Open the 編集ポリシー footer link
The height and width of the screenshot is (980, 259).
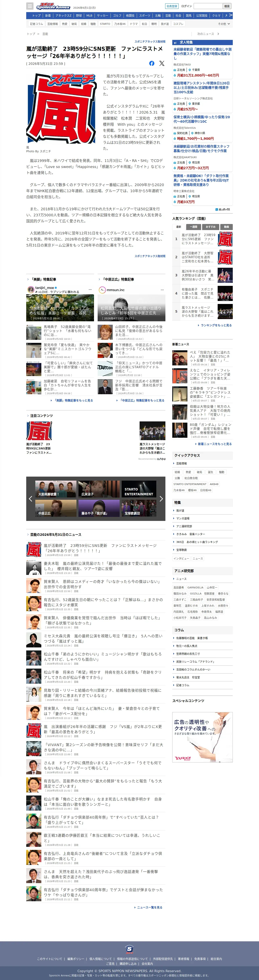click(x=76, y=959)
